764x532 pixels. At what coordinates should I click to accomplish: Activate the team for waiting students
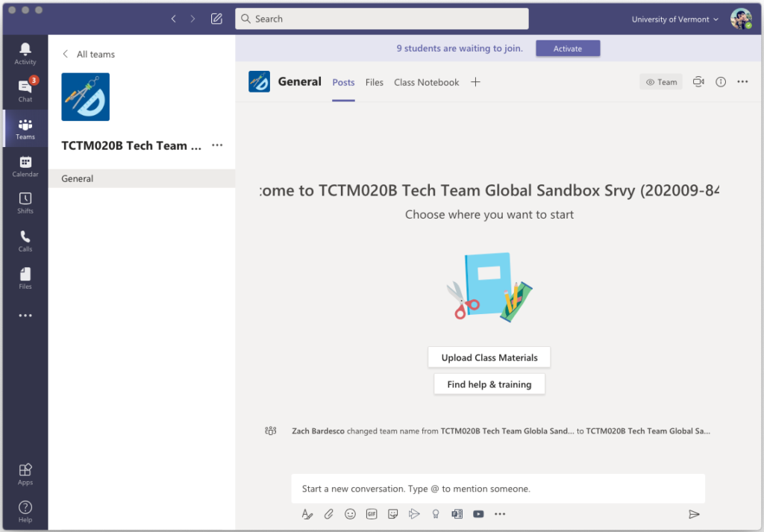click(x=568, y=48)
